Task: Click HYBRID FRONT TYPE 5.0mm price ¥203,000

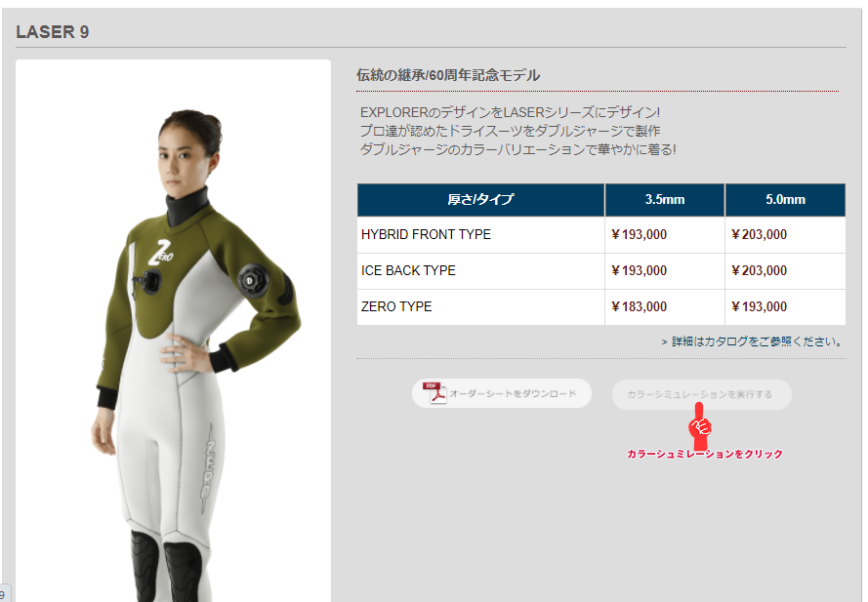Action: [759, 234]
